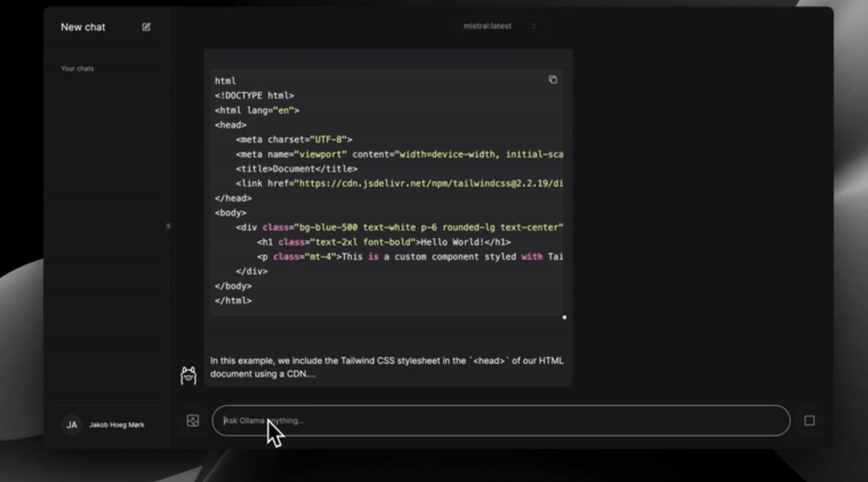Click the attach image icon

click(x=193, y=421)
